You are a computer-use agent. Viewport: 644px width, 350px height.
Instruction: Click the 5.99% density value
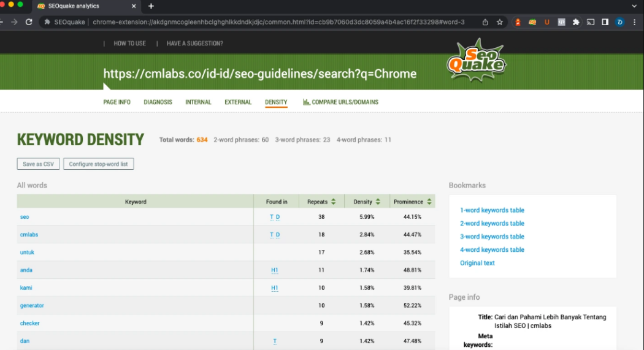[x=367, y=216]
